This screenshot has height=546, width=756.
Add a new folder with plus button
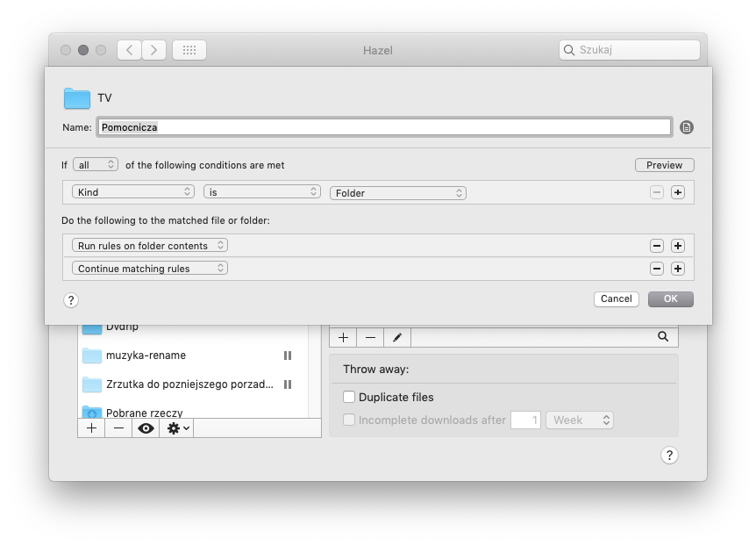(91, 428)
